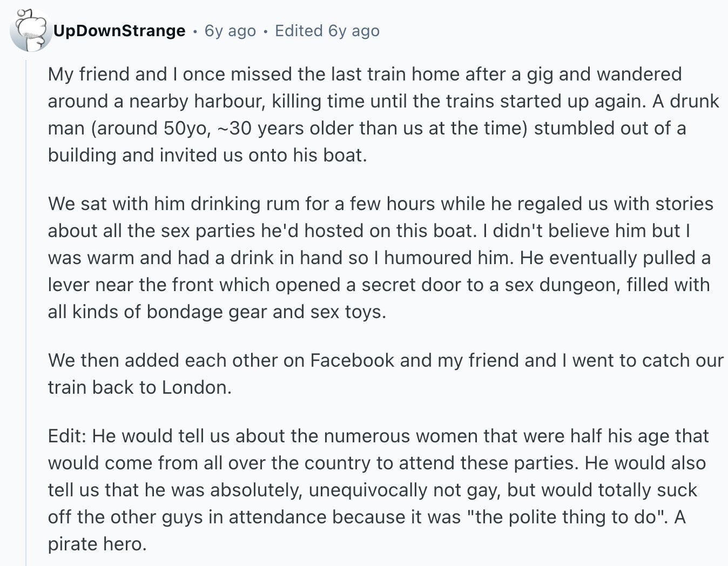Open UpDownStrange's Snoo avatar
This screenshot has height=566, width=728.
click(x=31, y=30)
